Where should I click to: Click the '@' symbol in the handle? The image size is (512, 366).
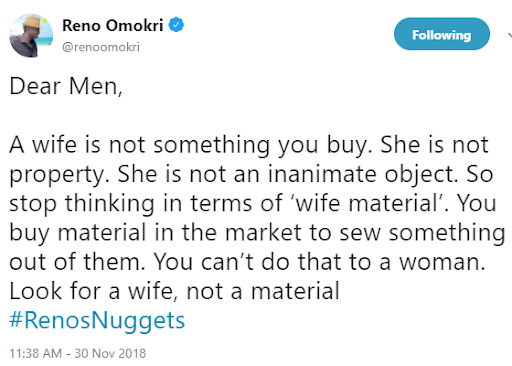point(68,47)
